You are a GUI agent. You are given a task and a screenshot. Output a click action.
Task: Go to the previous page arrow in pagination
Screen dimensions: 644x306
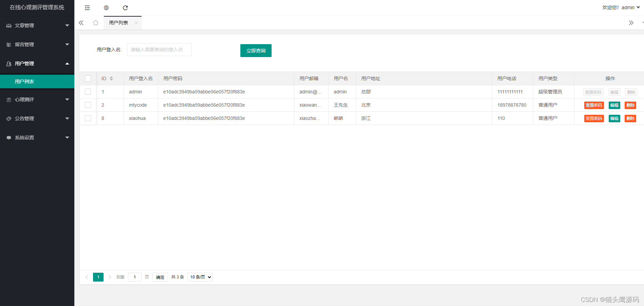(87, 277)
